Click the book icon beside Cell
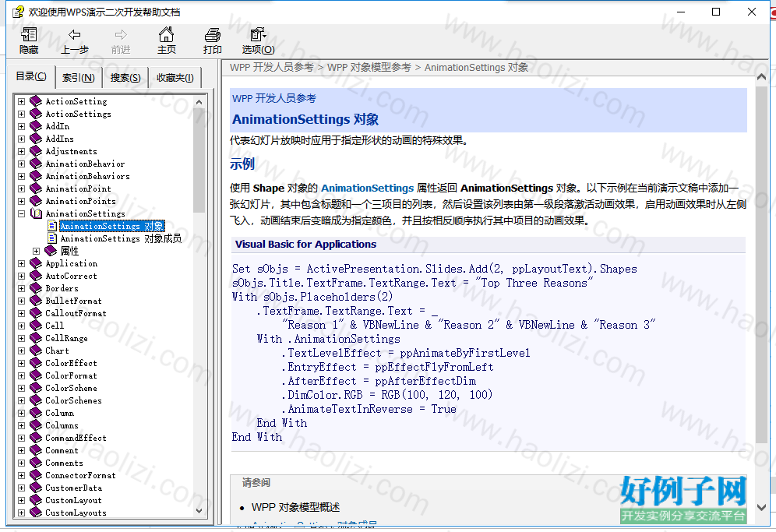 (x=36, y=326)
